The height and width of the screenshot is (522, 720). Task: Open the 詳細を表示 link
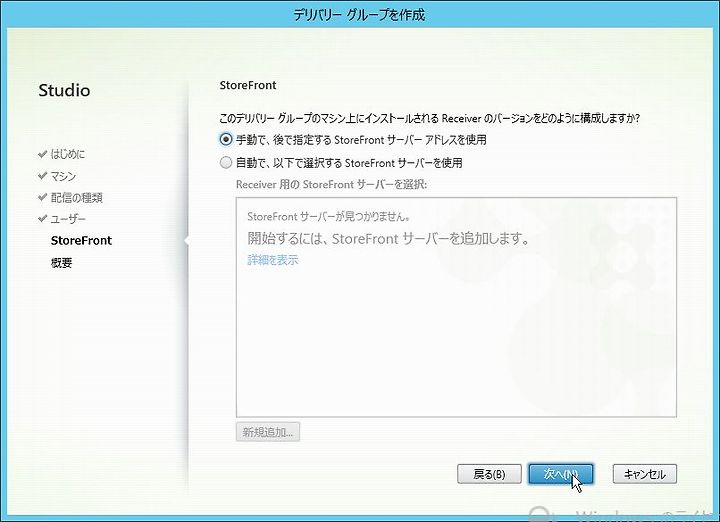[x=273, y=260]
